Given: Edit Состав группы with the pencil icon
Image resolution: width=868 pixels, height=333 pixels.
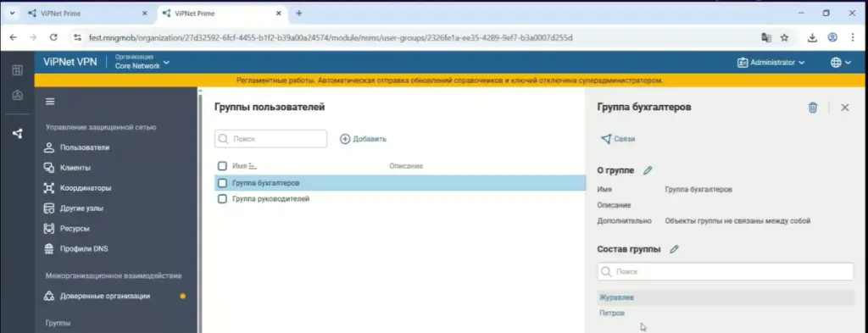Looking at the screenshot, I should point(674,249).
